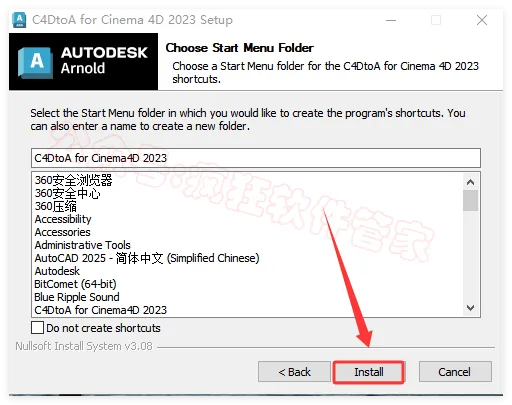Image resolution: width=512 pixels, height=405 pixels.
Task: Select BitComet (64-bit) folder
Action: (x=75, y=284)
